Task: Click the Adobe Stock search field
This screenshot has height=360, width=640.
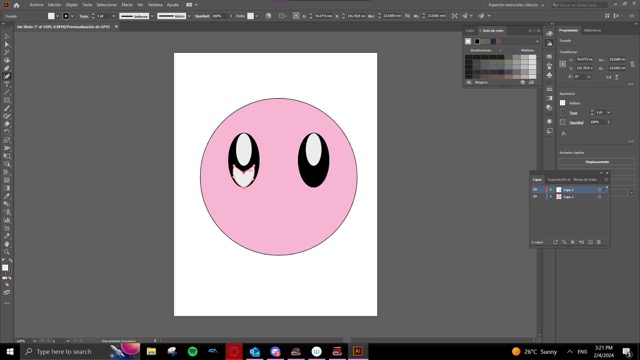Action: pyautogui.click(x=580, y=5)
